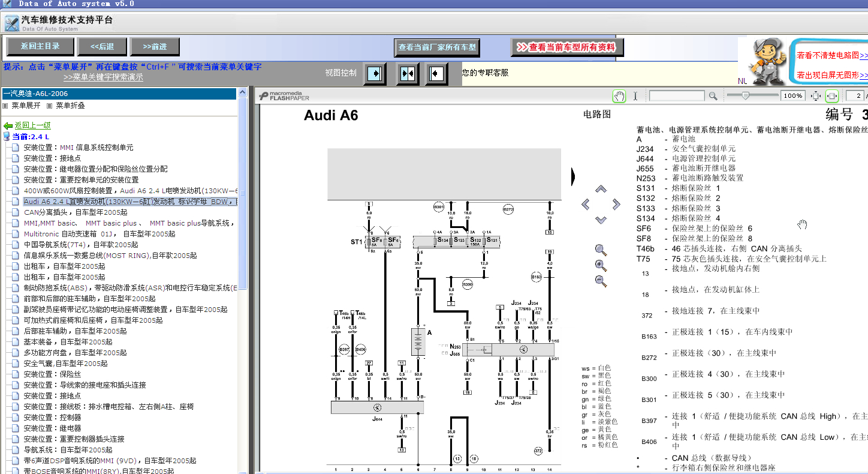Open 中国导航系统(7T4) entry
Image resolution: width=868 pixels, height=474 pixels.
click(81, 245)
